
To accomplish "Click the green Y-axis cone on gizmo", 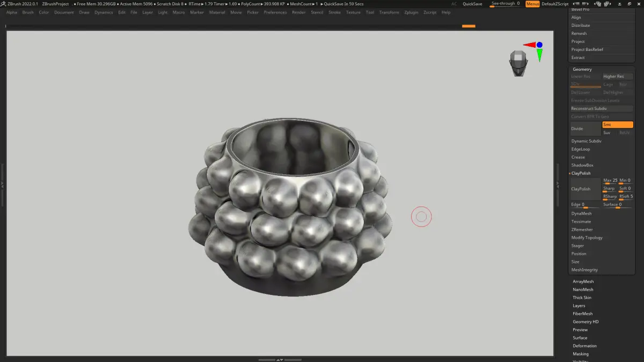I will pyautogui.click(x=539, y=54).
